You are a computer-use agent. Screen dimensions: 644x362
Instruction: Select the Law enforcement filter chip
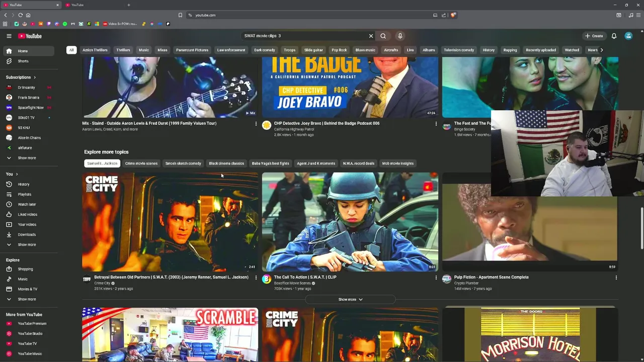coord(231,50)
